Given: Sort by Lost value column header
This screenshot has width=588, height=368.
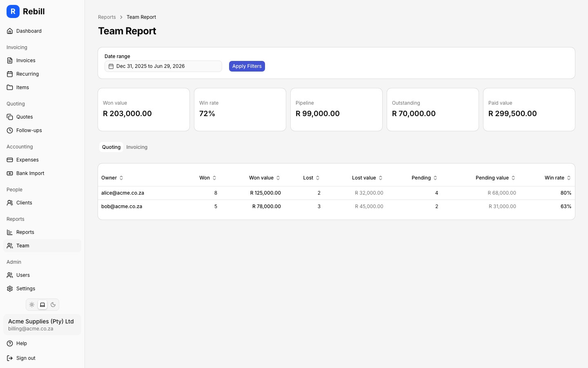Looking at the screenshot, I should [367, 178].
